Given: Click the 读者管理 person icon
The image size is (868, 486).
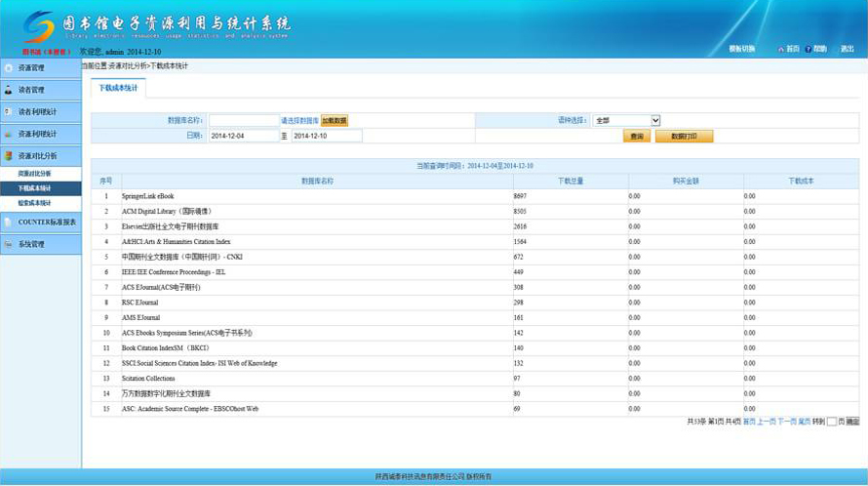Looking at the screenshot, I should pyautogui.click(x=9, y=90).
